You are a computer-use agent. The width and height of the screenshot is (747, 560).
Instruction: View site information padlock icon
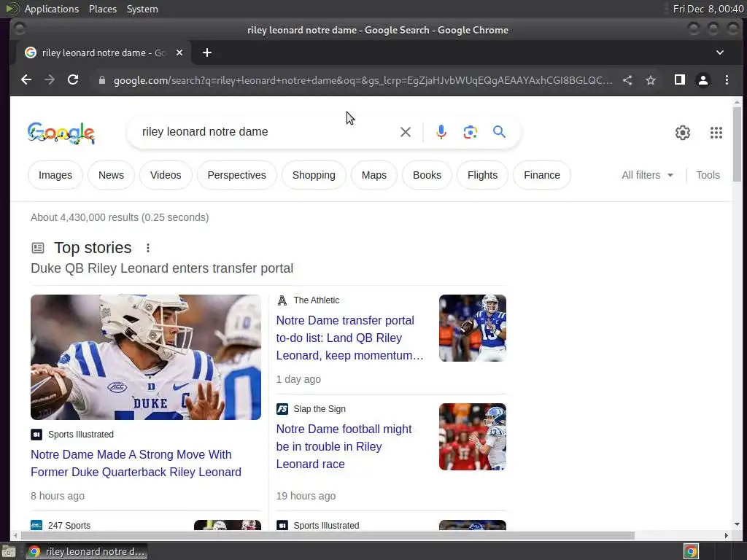(x=101, y=80)
